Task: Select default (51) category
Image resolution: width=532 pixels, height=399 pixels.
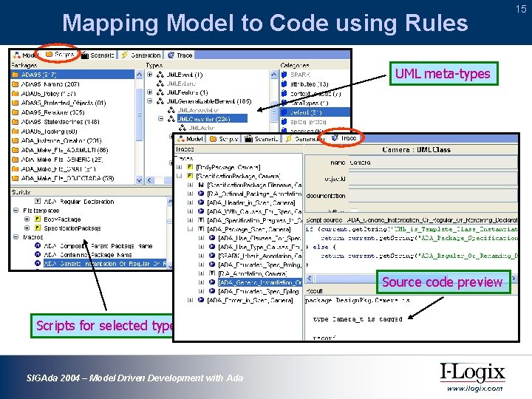Action: click(x=316, y=112)
